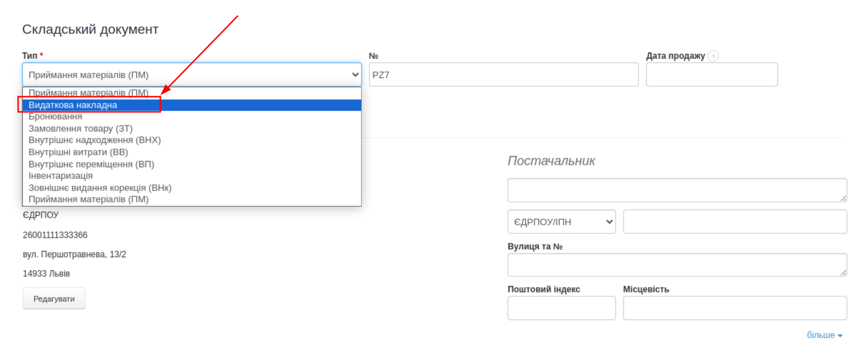Choose Внутрішні витрати (ВВ) option
The width and height of the screenshot is (868, 350).
pos(78,152)
